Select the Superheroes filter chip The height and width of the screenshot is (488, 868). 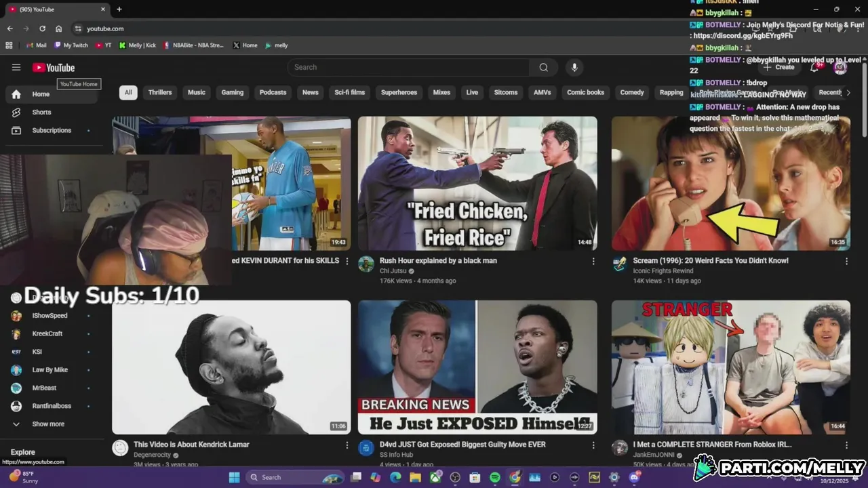399,92
